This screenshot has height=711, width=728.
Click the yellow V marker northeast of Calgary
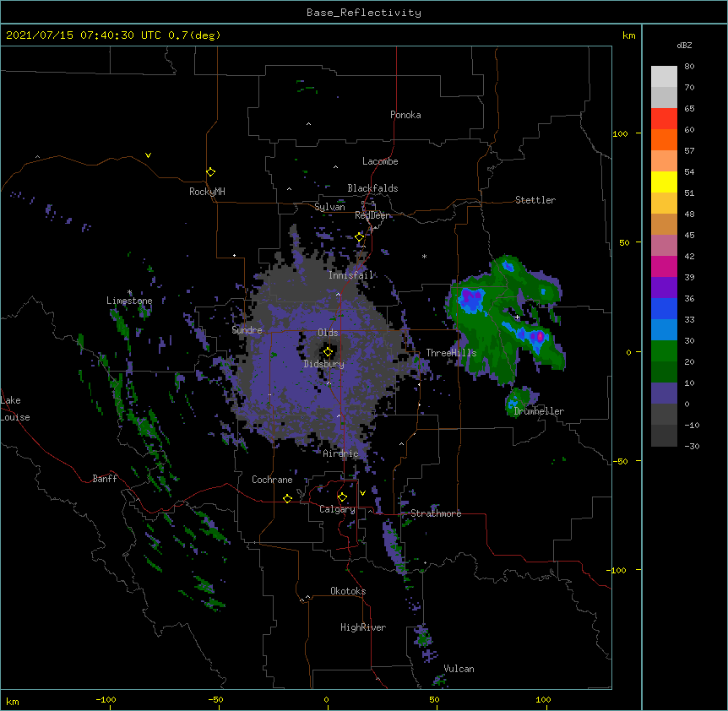[x=362, y=493]
